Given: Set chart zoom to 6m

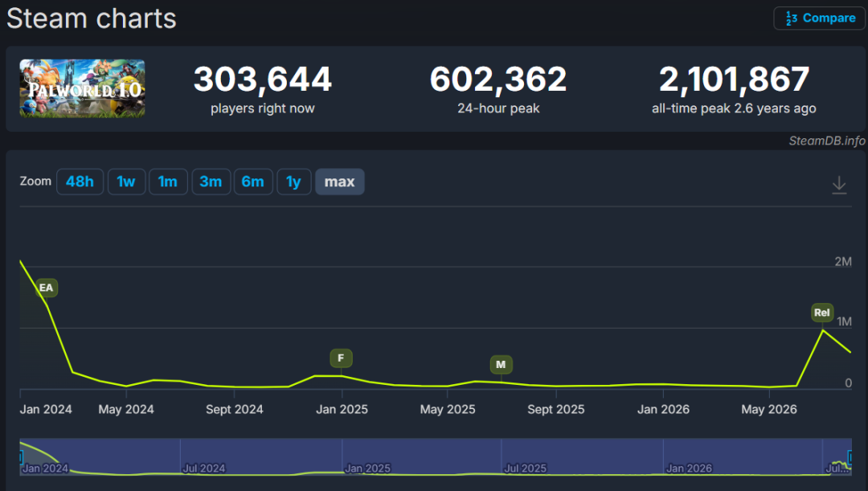Looking at the screenshot, I should 253,182.
